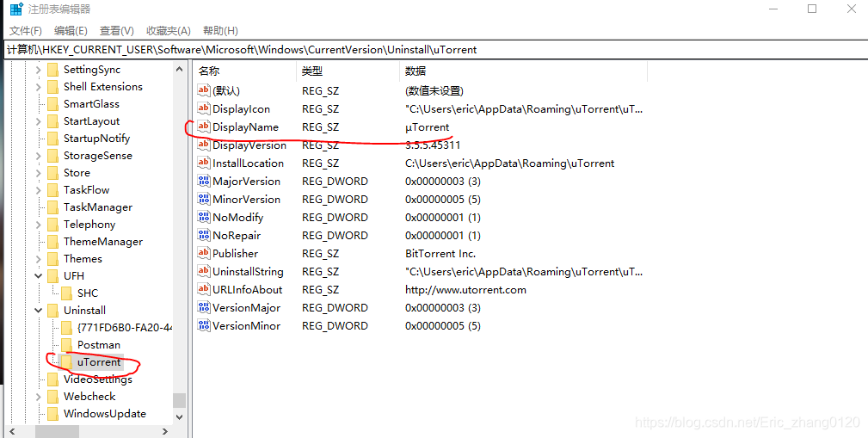Collapse the Uninstall tree node
This screenshot has width=868, height=438.
tap(38, 310)
